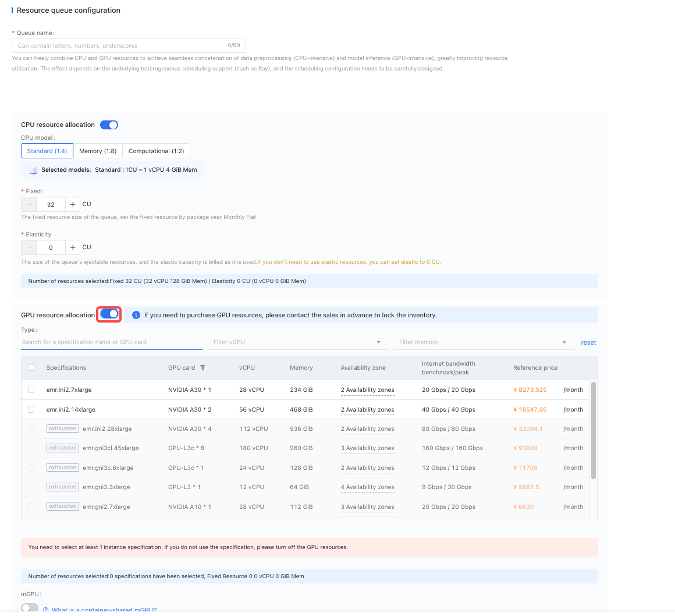
Task: Click the Fixed CU number field showing 32
Action: coord(51,204)
